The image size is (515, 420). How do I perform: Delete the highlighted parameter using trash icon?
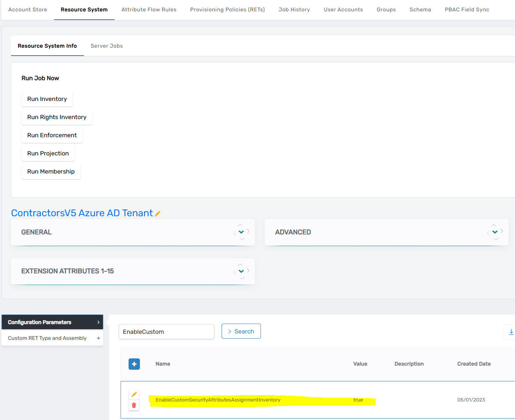[x=134, y=405]
